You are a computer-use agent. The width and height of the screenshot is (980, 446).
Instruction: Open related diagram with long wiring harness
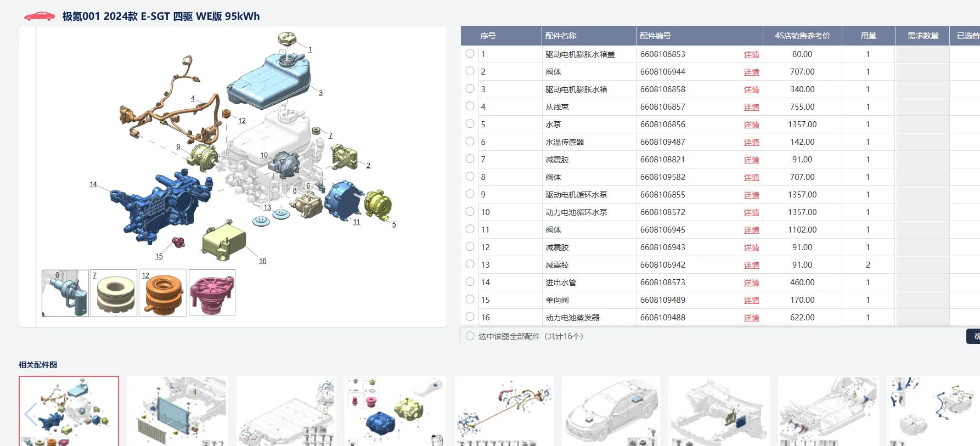504,411
